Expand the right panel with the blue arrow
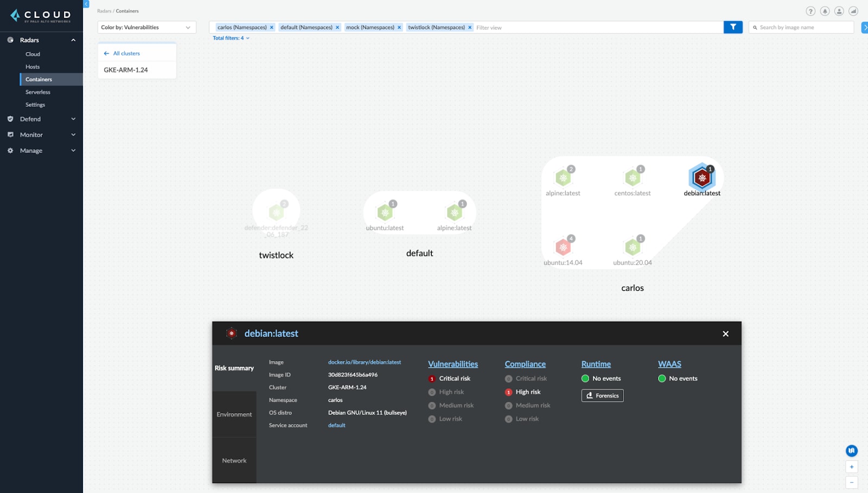 point(865,27)
